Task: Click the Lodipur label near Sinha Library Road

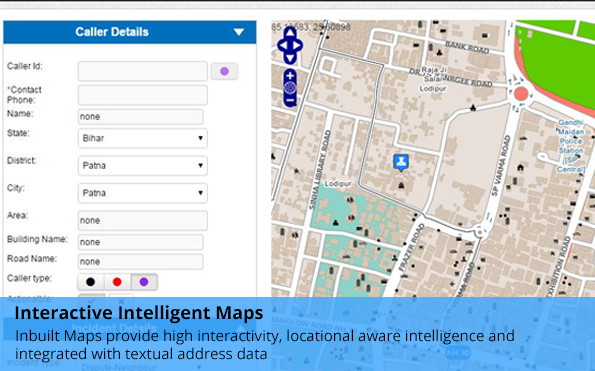Action: point(338,184)
